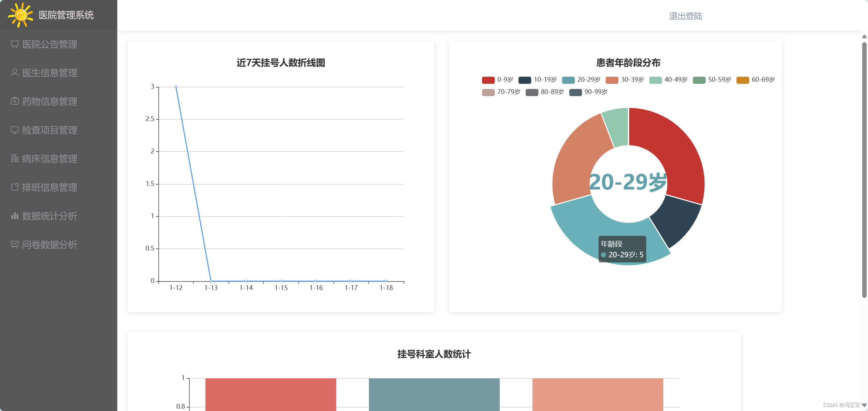Viewport: 868px width, 411px height.
Task: Click the person icon beside 医生信息管理
Action: click(x=15, y=73)
